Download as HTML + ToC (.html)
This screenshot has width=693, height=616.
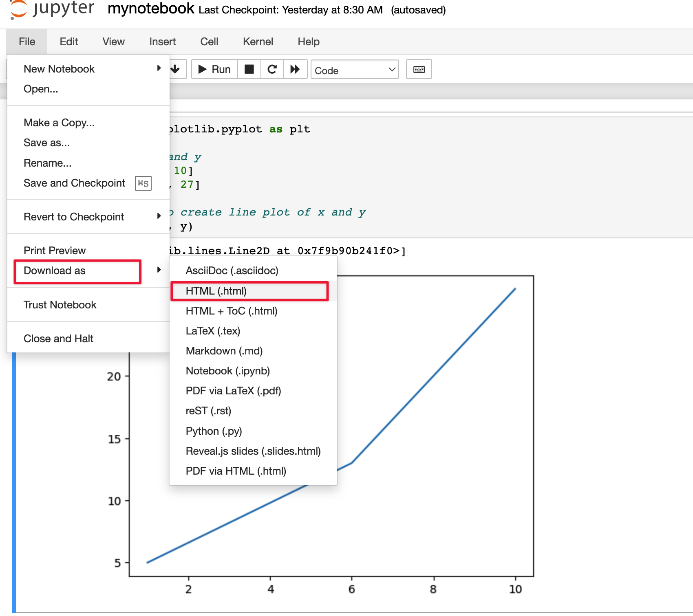click(x=253, y=311)
